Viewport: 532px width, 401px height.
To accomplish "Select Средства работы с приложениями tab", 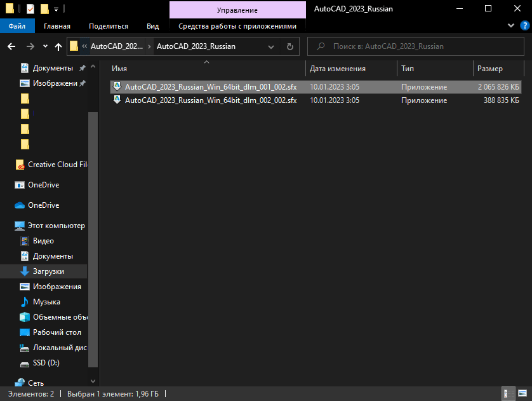I will pyautogui.click(x=237, y=26).
